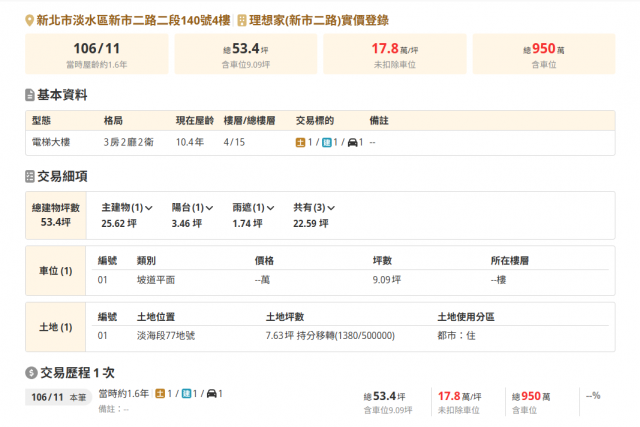Open the 理想家(新市二路)實價登錄 community link
640x427 pixels.
tap(319, 20)
